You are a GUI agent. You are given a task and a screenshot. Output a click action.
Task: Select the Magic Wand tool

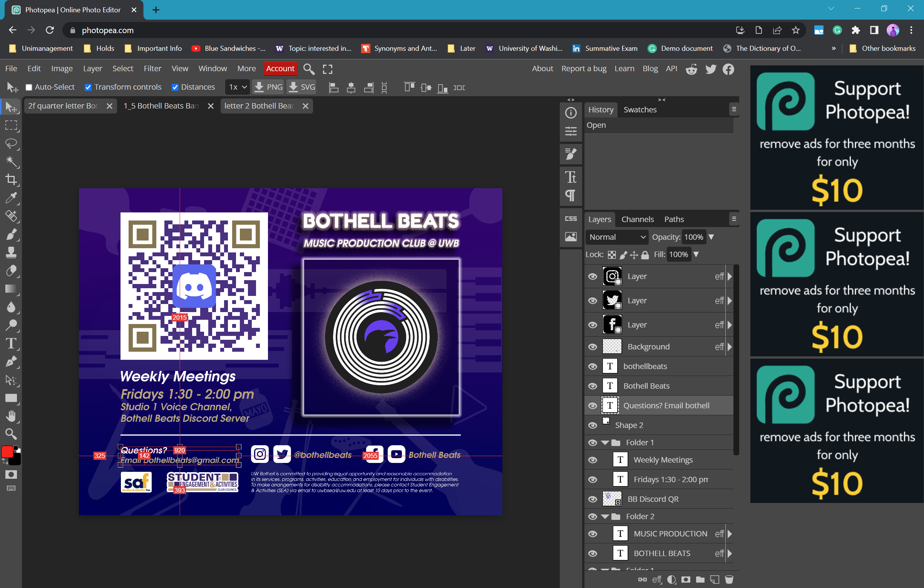[x=11, y=162]
